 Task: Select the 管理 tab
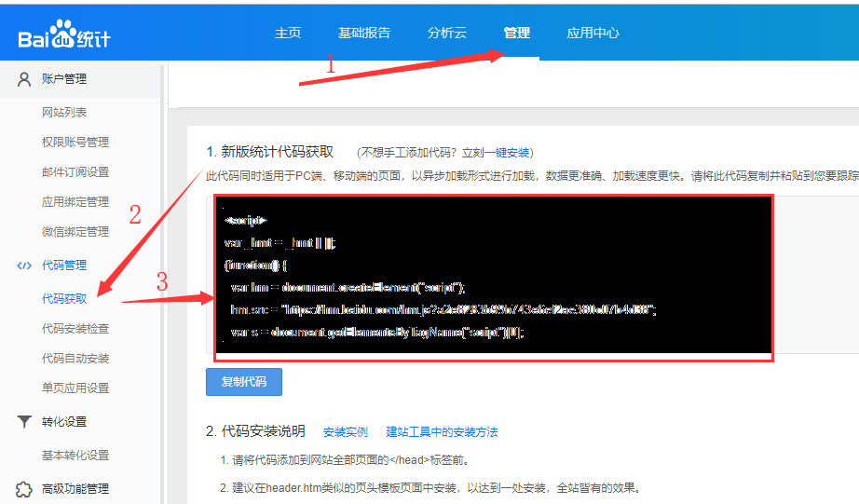[516, 33]
